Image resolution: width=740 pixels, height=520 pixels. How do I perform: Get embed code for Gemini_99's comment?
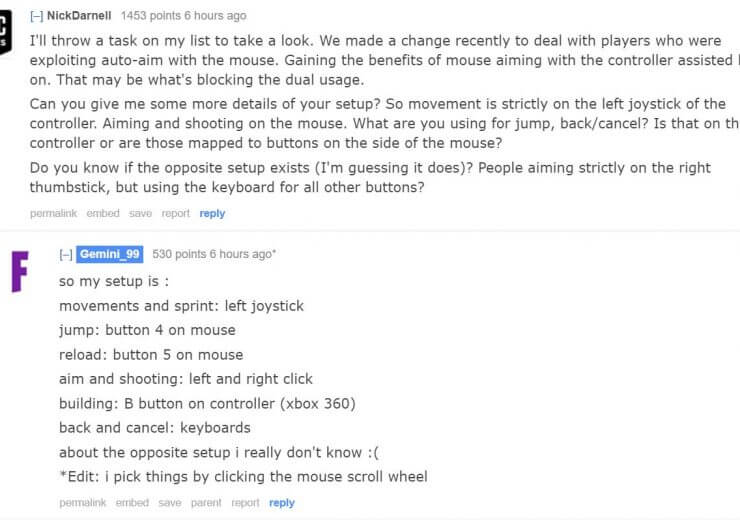tap(132, 503)
